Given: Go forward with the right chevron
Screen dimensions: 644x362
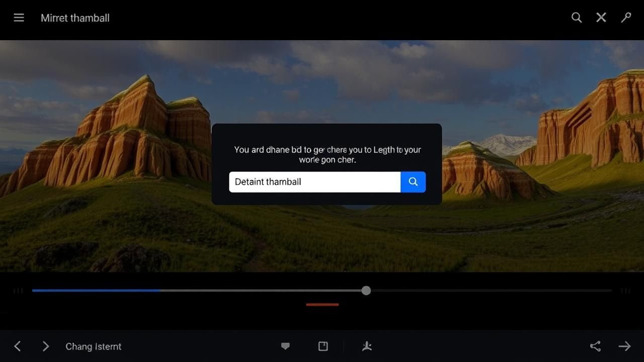Looking at the screenshot, I should tap(46, 346).
